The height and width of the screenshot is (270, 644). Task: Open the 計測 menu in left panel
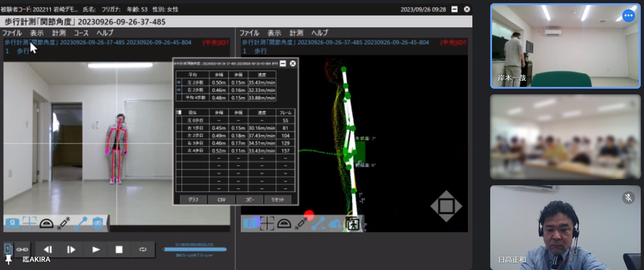point(59,33)
